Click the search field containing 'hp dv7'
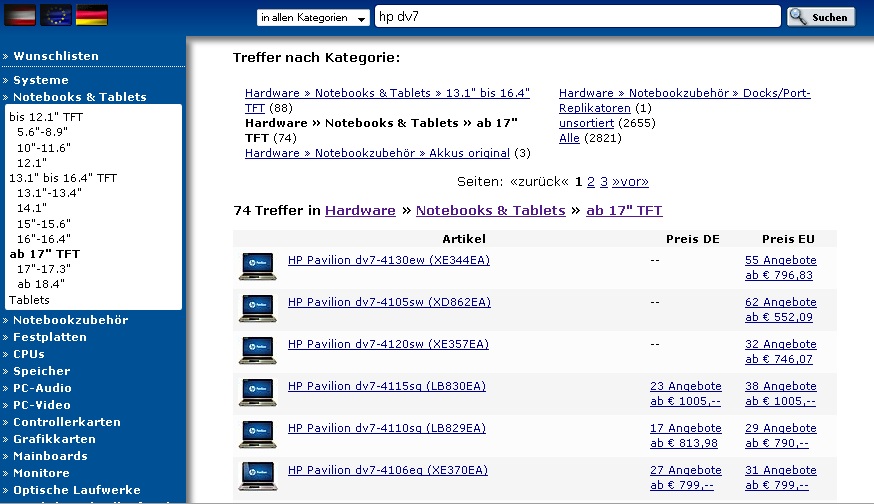874x504 pixels. pos(577,16)
